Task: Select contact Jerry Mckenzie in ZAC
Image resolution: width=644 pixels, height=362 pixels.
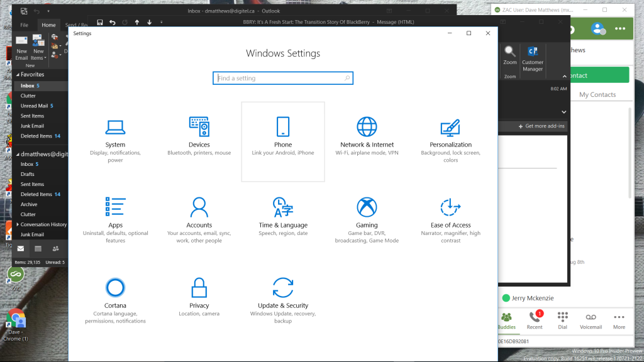Action: click(x=528, y=298)
